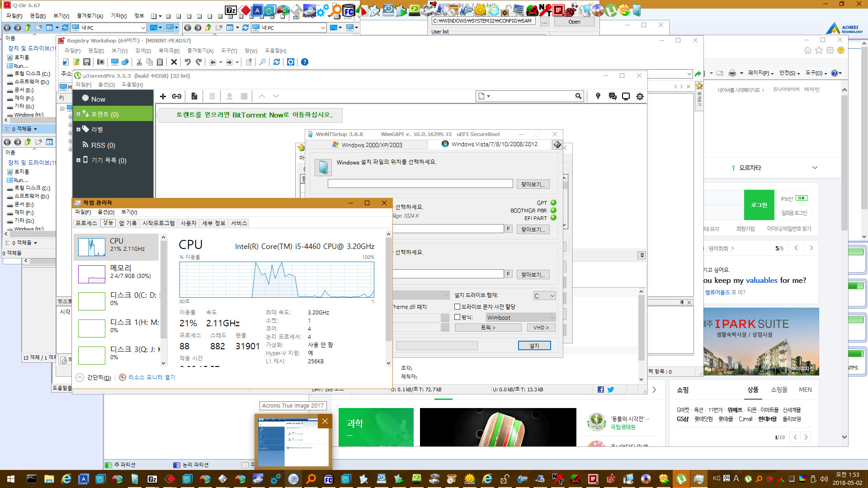This screenshot has height=488, width=868.
Task: Click 7z icon on Windows taskbar
Action: [x=152, y=479]
